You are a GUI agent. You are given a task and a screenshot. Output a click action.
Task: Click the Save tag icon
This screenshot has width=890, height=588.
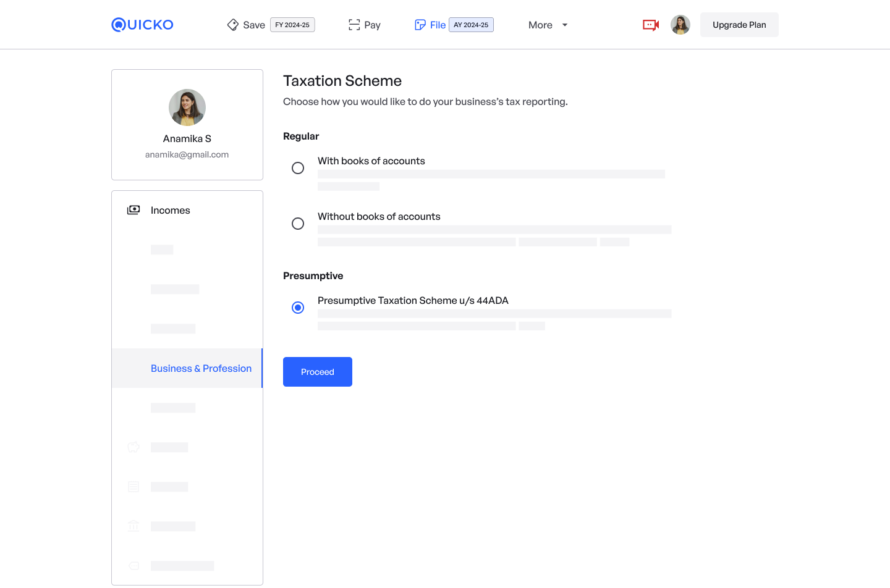[233, 25]
